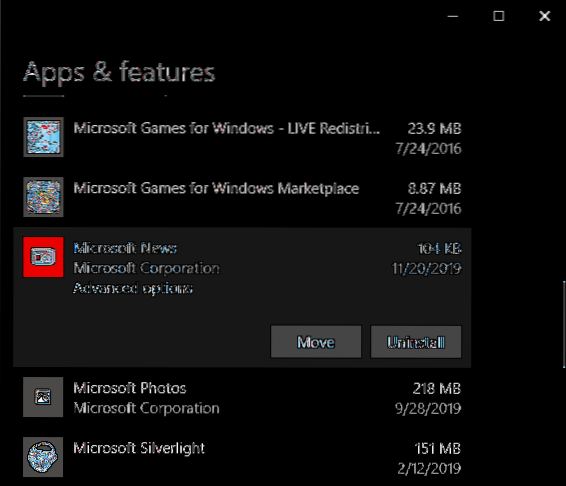Click the 218 MB size value
The height and width of the screenshot is (486, 566).
pos(437,389)
